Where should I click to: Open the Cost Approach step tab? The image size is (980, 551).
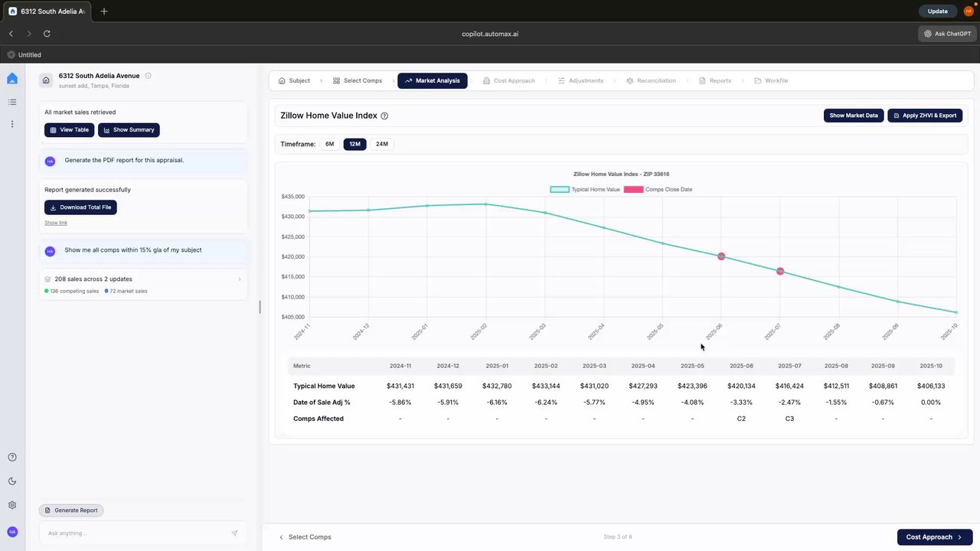click(509, 80)
